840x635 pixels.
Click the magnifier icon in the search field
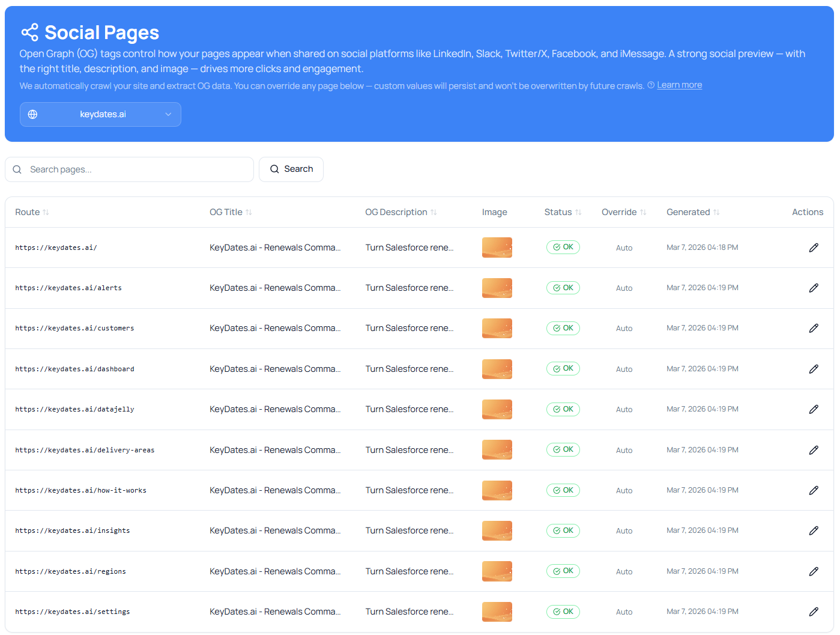[x=17, y=169]
